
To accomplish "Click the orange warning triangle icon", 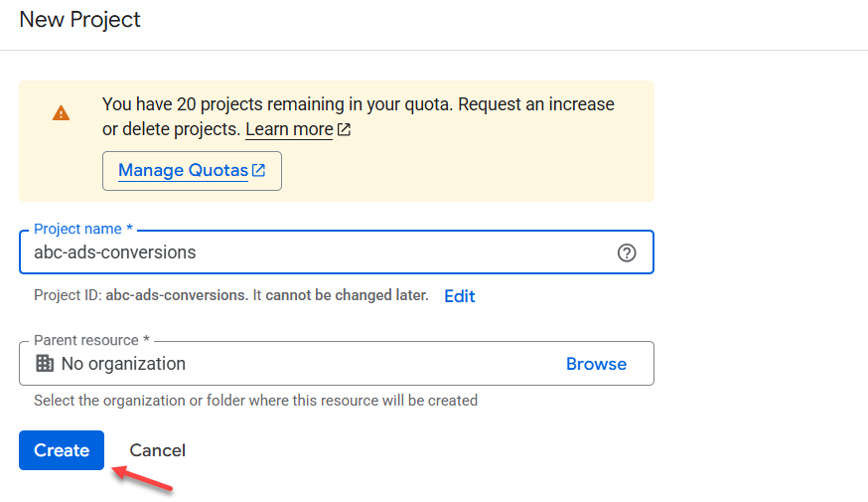I will coord(61,113).
